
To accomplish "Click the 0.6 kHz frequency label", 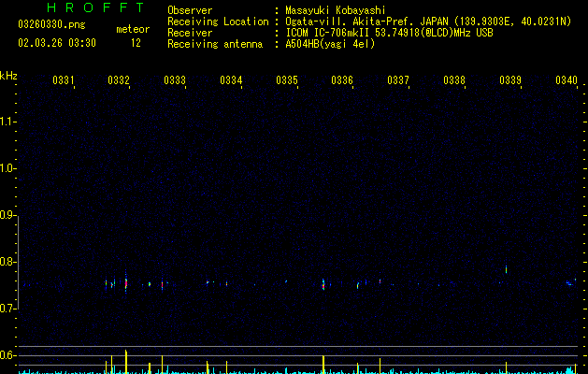I will tap(7, 355).
